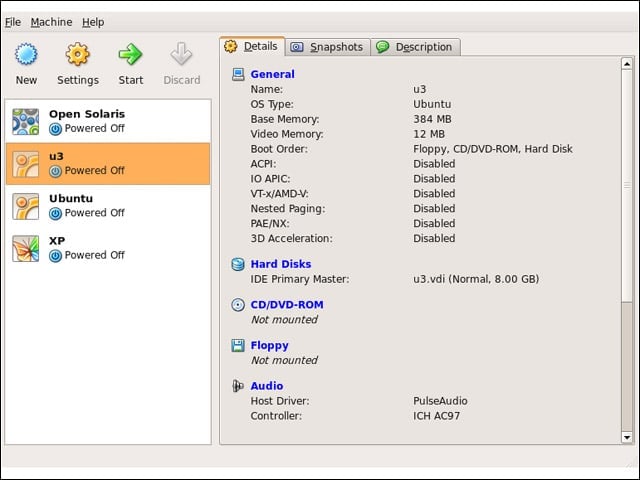
Task: Click the boot order 'Floppy, CD/DVD-ROM, Hard Disk' value
Action: [493, 149]
